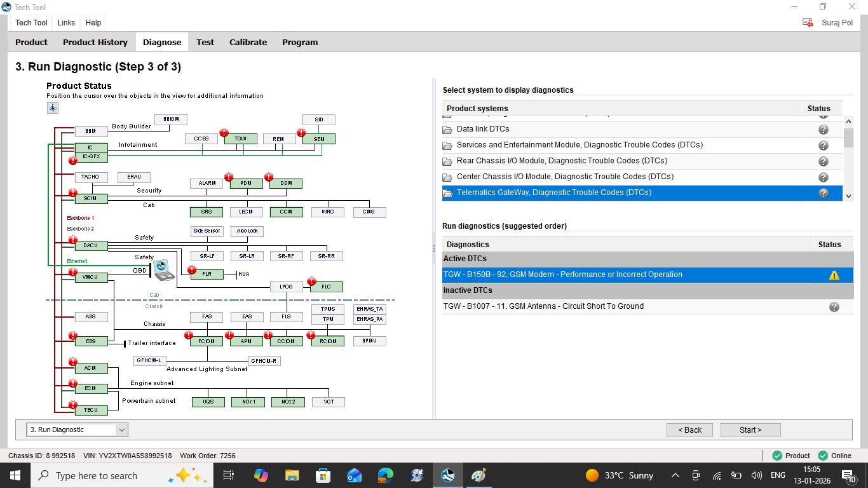Select Rear Chassis I/O Module DTCs
The width and height of the screenshot is (868, 488).
[x=562, y=161]
